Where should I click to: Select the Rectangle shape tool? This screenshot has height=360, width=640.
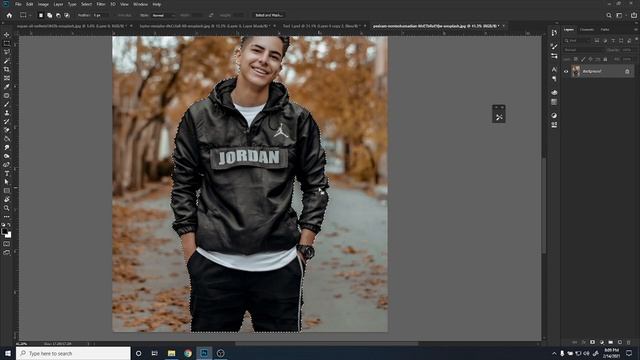[x=7, y=191]
